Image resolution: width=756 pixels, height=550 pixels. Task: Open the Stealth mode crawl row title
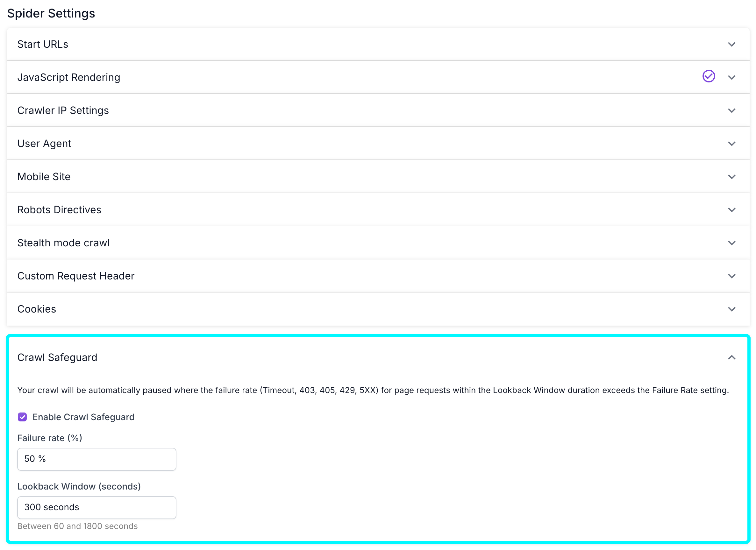(x=63, y=243)
